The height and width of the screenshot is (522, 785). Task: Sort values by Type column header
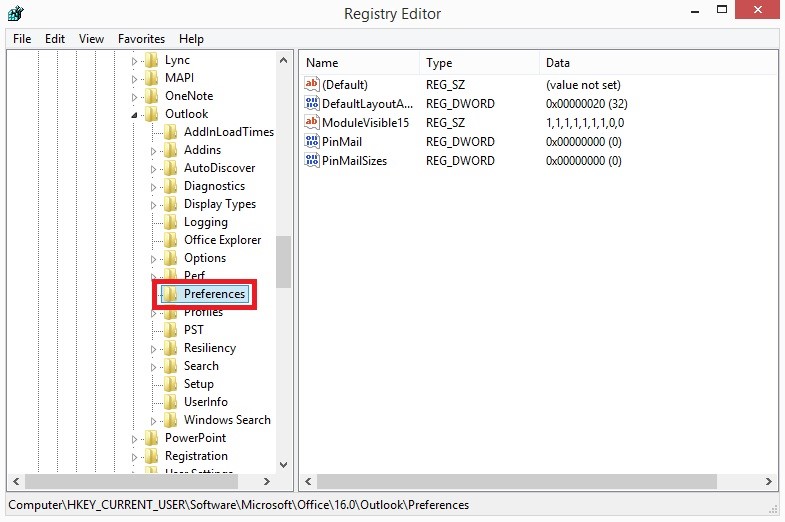click(x=479, y=63)
